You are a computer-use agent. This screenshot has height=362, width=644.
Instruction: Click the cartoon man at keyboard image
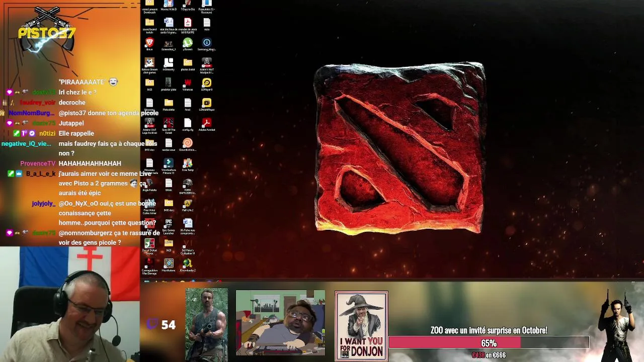280,323
